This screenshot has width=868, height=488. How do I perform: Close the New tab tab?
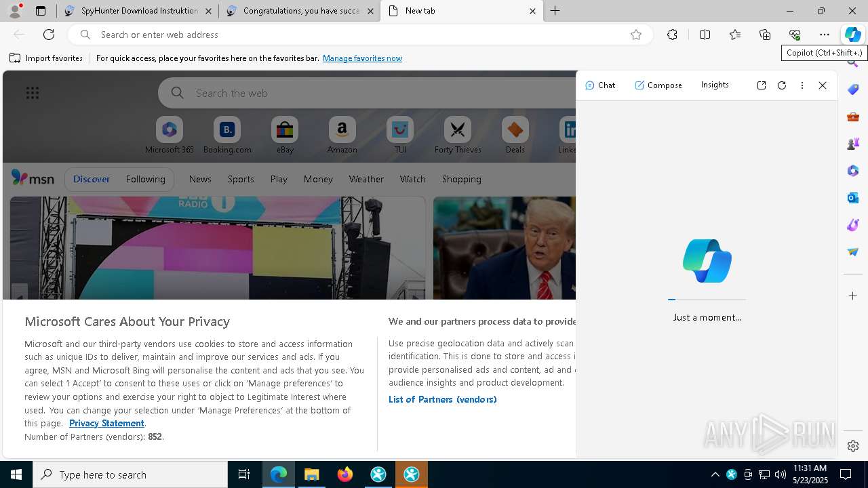tap(532, 11)
